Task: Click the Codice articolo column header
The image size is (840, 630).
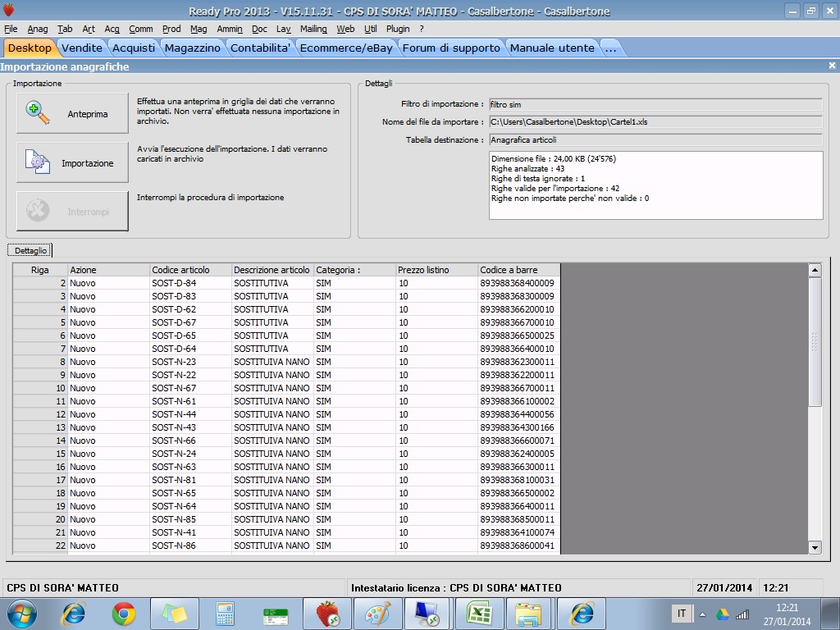Action: pos(190,269)
